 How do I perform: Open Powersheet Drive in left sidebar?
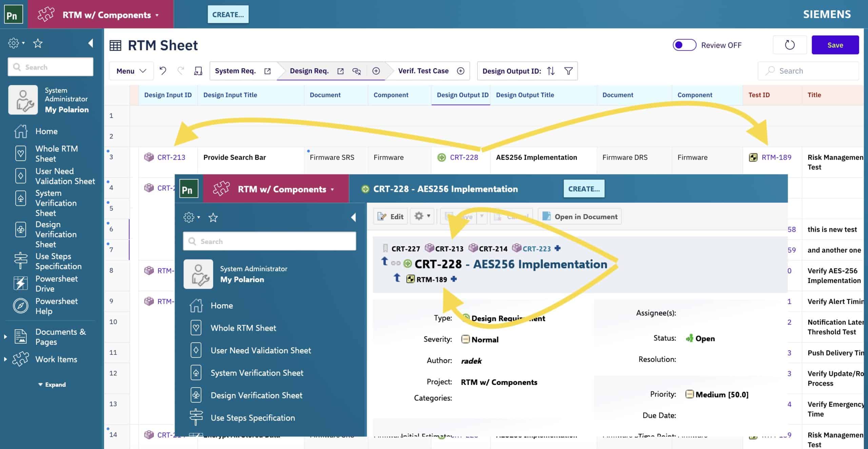click(x=56, y=284)
